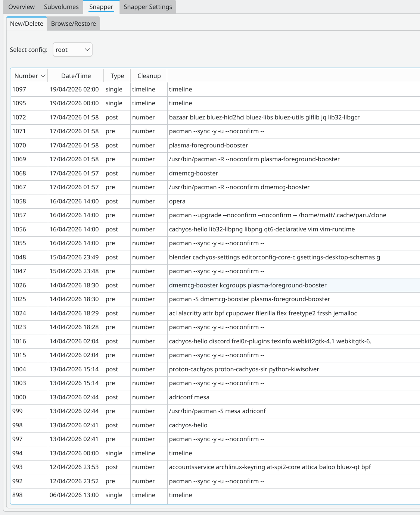The image size is (420, 515).
Task: Click date 15/04/2026 23:48
Action: pos(74,271)
